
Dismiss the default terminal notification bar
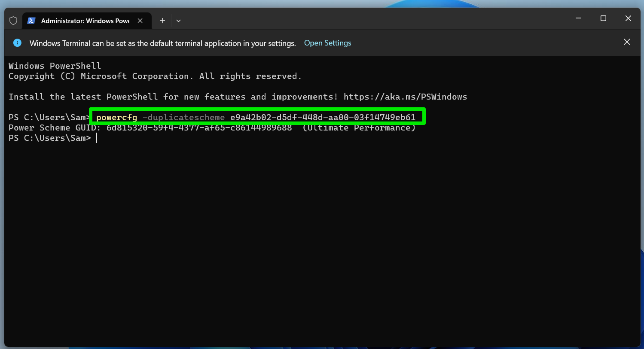[x=627, y=42]
